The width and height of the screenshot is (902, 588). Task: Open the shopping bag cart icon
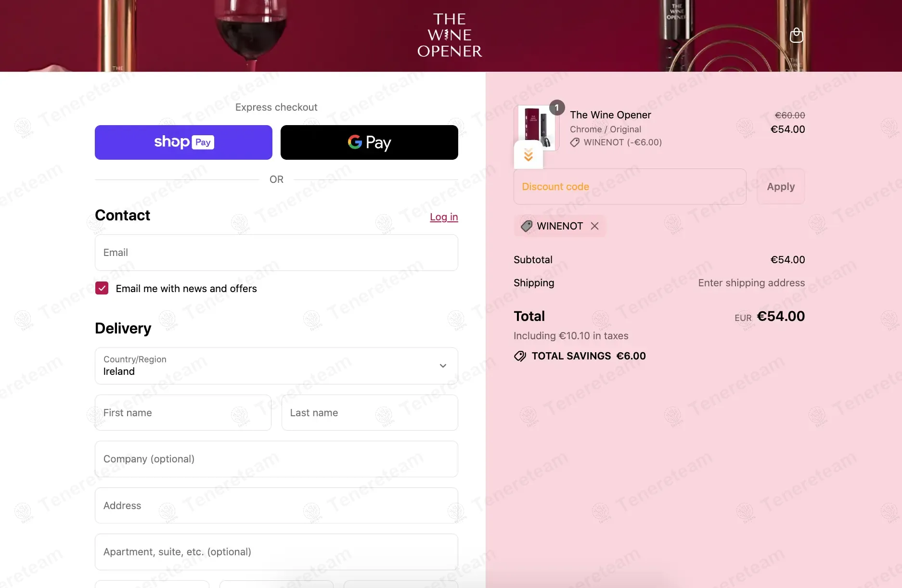796,35
